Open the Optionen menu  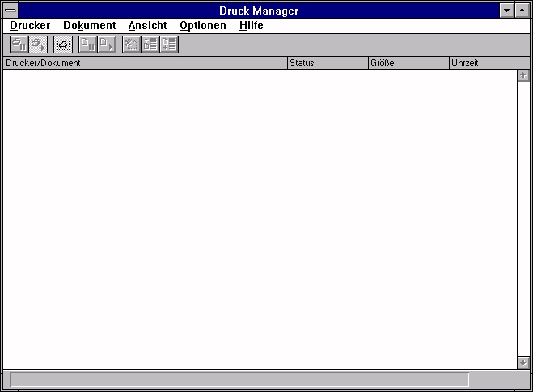click(x=203, y=25)
